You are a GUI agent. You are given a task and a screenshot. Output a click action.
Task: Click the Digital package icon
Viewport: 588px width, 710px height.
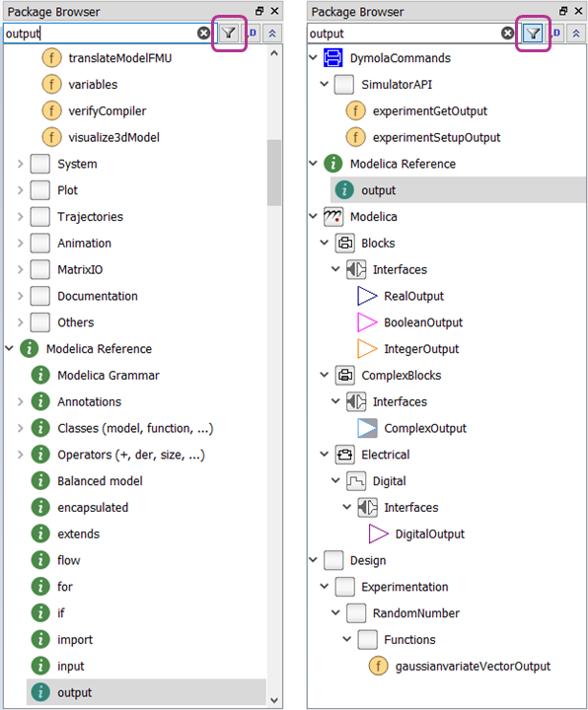[356, 481]
